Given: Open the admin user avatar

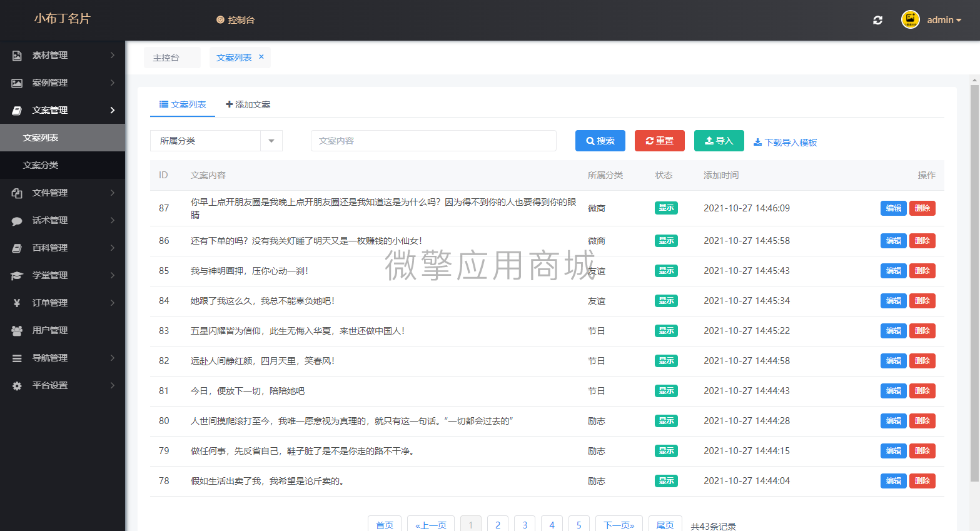Looking at the screenshot, I should click(910, 19).
